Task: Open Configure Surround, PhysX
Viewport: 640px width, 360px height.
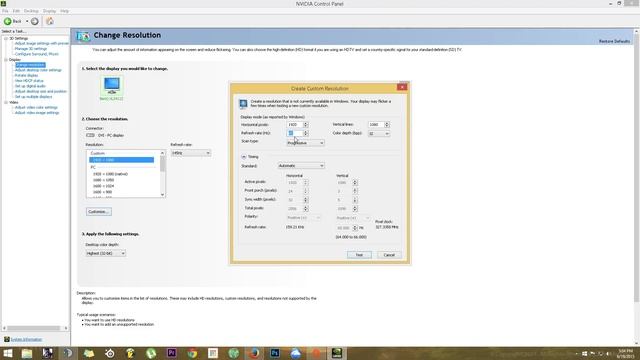Action: (37, 54)
